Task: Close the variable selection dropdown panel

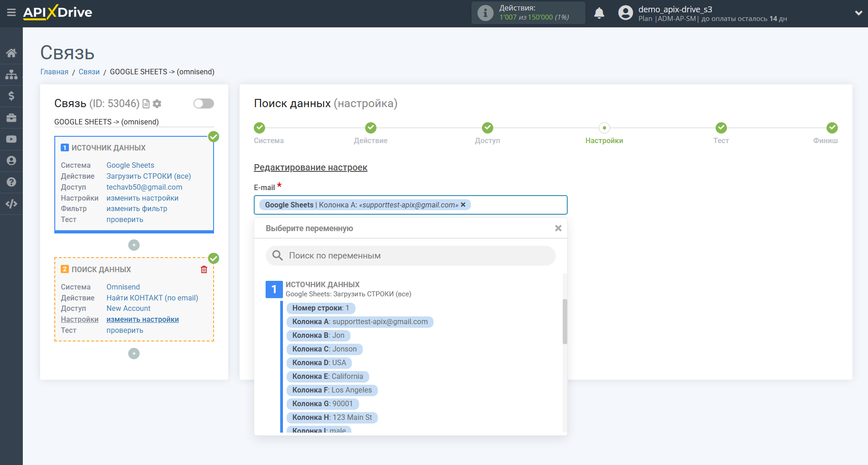Action: tap(558, 228)
